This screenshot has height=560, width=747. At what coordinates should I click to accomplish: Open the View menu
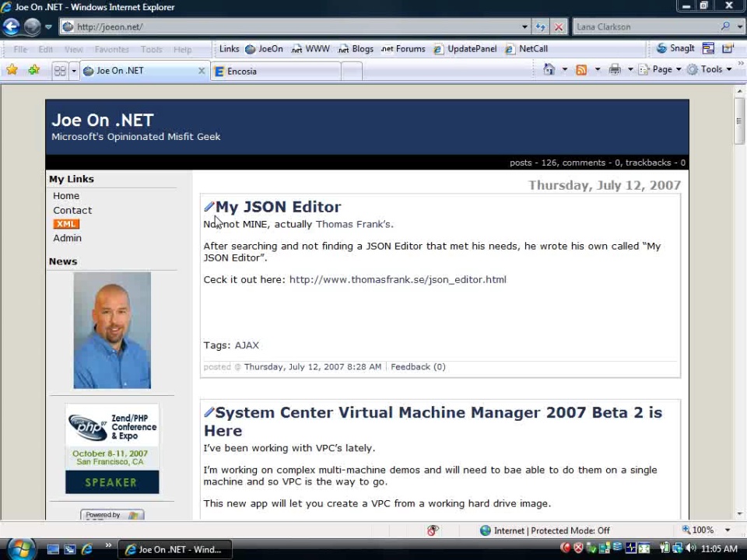(x=74, y=49)
